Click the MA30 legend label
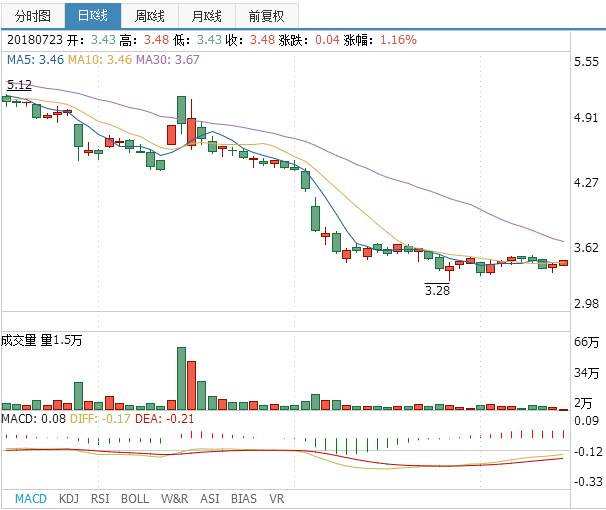 (x=167, y=60)
